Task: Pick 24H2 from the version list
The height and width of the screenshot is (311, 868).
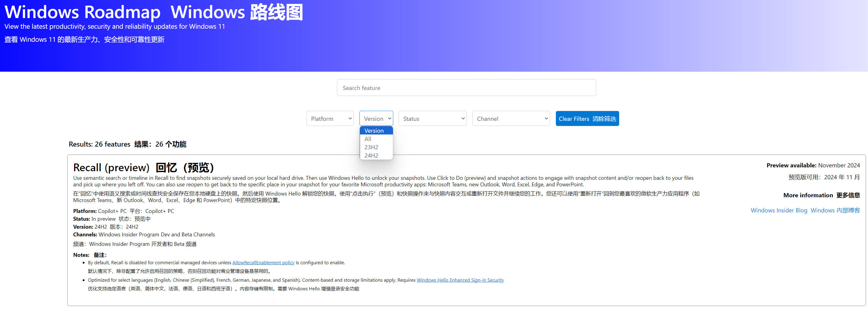Action: click(371, 155)
